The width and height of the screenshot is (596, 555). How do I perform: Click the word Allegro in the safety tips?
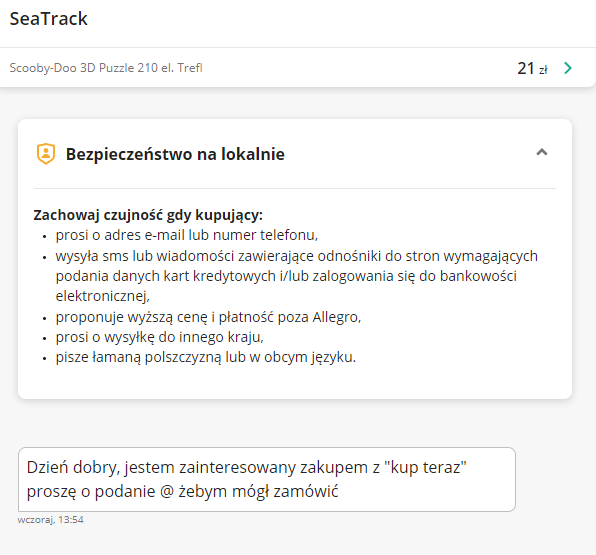(x=336, y=317)
